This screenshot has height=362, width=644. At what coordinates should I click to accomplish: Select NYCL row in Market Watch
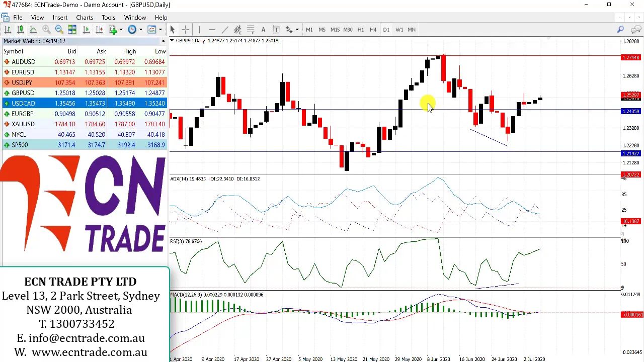pyautogui.click(x=84, y=135)
